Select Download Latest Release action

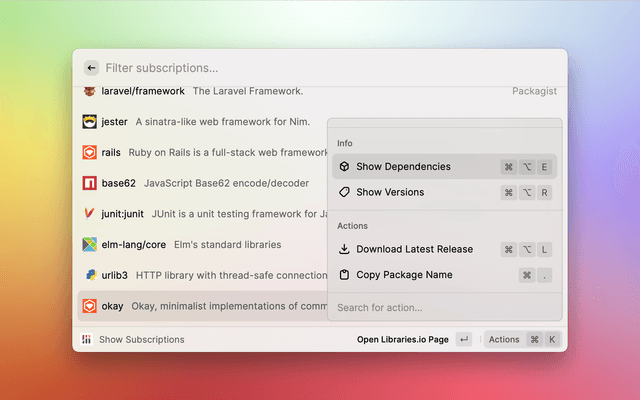414,249
